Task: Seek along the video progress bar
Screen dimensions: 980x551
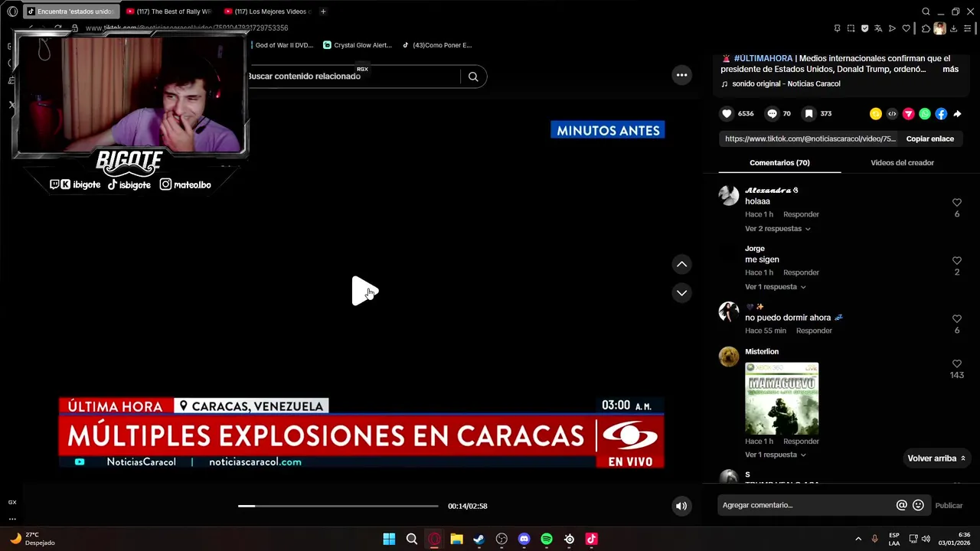Action: pos(338,506)
